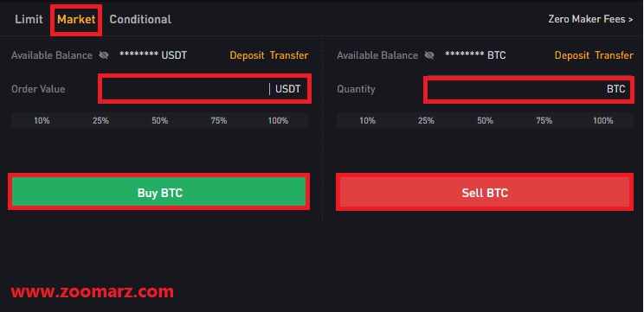Click Transfer next to USDT balance
The height and width of the screenshot is (312, 644).
tap(289, 55)
